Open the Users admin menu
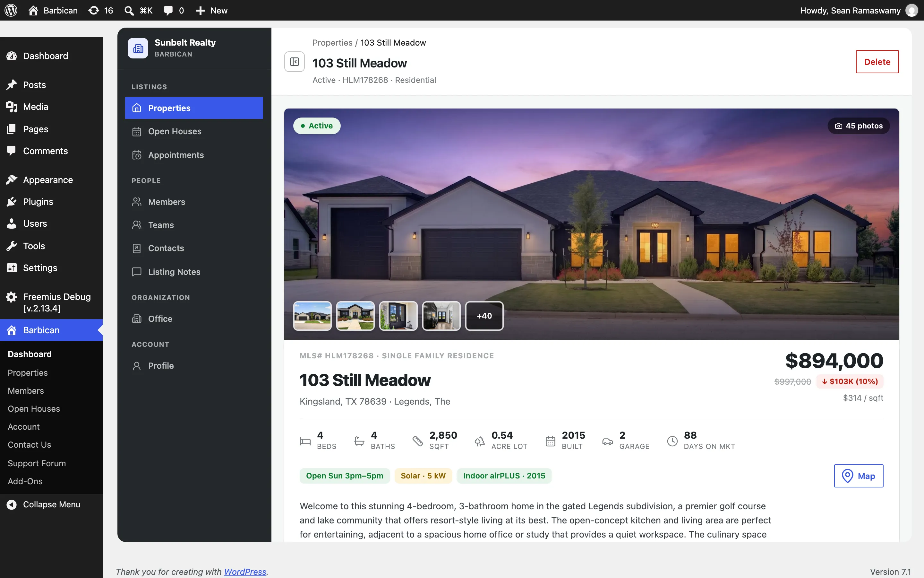 (x=51, y=223)
